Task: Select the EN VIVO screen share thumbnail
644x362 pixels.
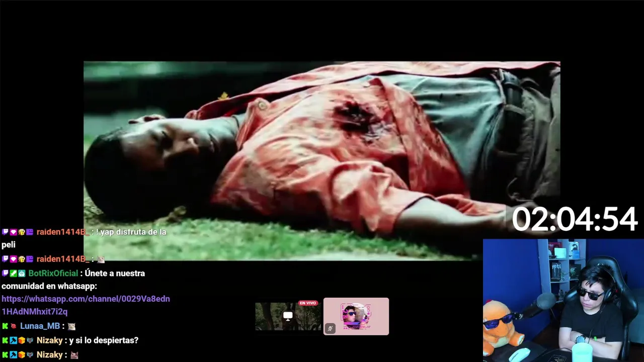Action: 288,316
